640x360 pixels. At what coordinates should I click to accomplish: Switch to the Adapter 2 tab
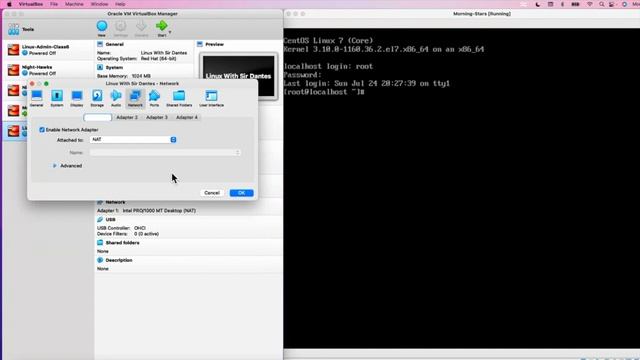coord(127,118)
